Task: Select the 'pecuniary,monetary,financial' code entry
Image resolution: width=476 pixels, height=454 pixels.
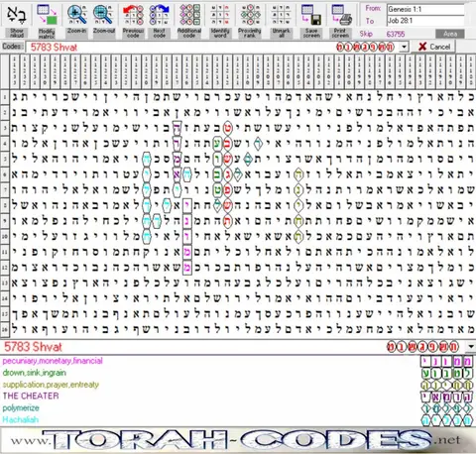Action: click(53, 361)
